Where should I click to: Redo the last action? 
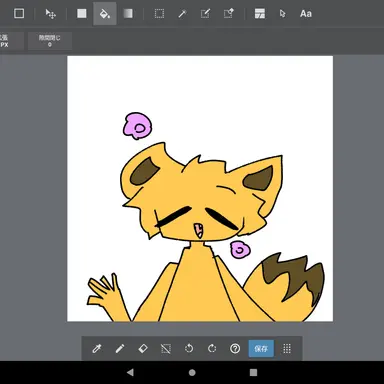tap(212, 349)
